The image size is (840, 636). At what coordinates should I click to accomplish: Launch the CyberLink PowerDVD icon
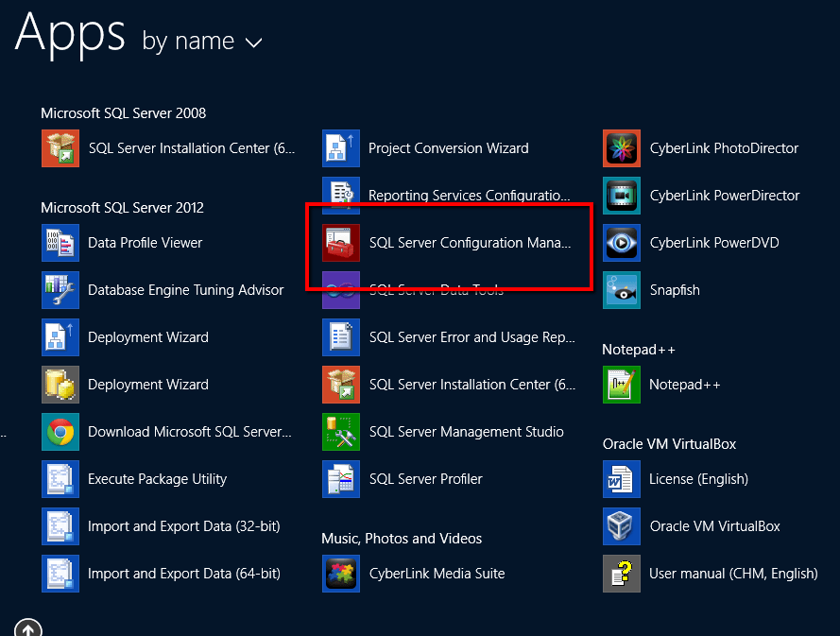tap(622, 243)
